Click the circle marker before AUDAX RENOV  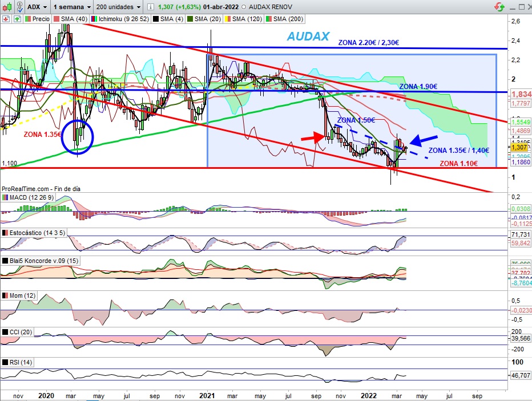point(244,7)
